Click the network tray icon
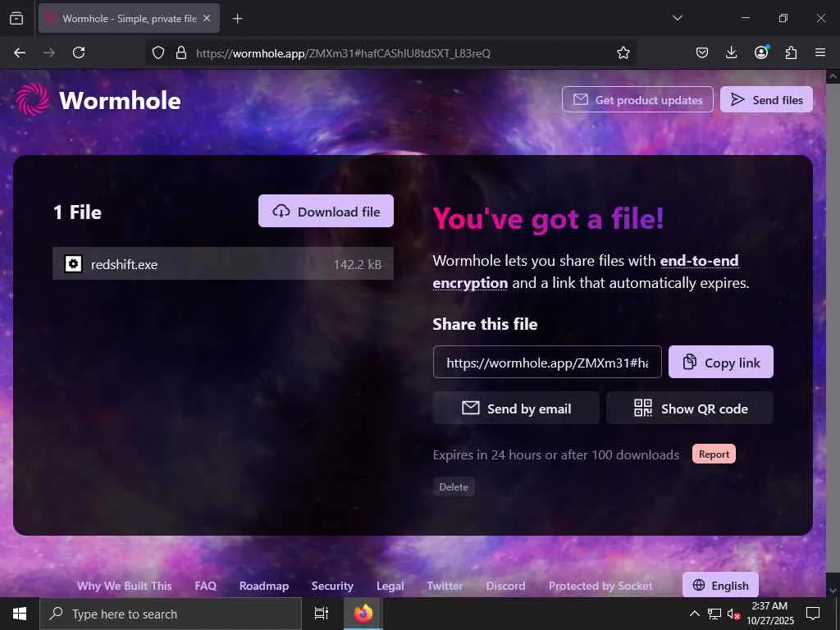840x630 pixels. 714,614
